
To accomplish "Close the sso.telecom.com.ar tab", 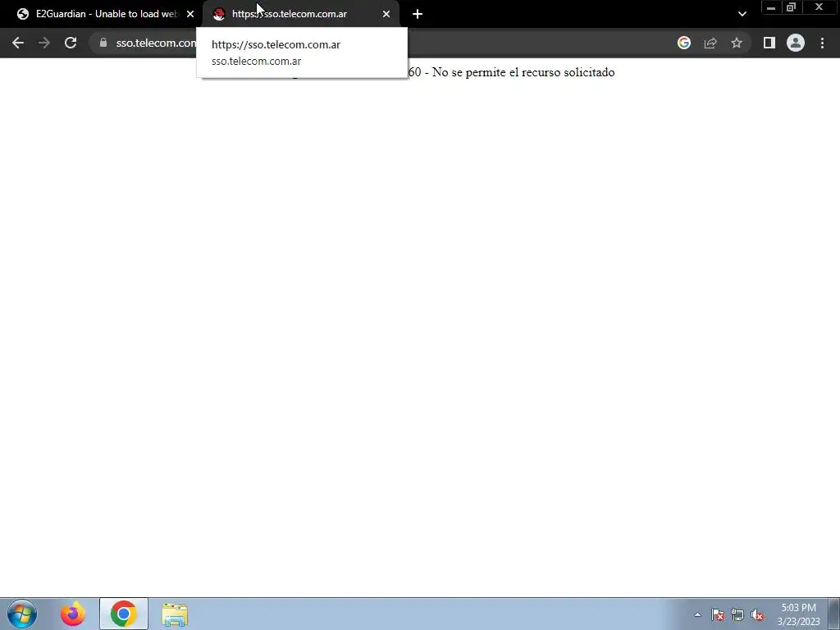I will coord(386,14).
